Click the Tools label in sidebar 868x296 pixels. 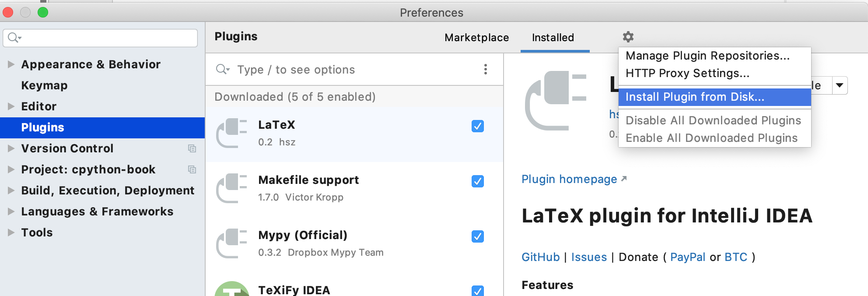click(x=37, y=233)
